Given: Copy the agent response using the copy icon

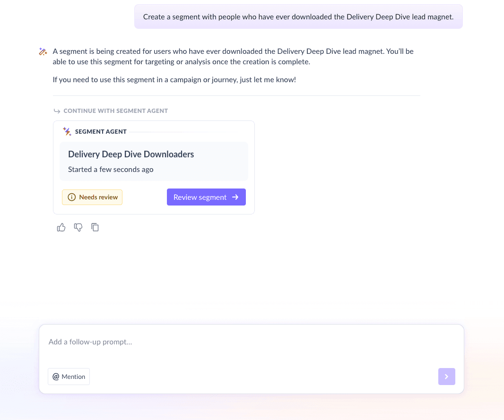Looking at the screenshot, I should click(95, 227).
